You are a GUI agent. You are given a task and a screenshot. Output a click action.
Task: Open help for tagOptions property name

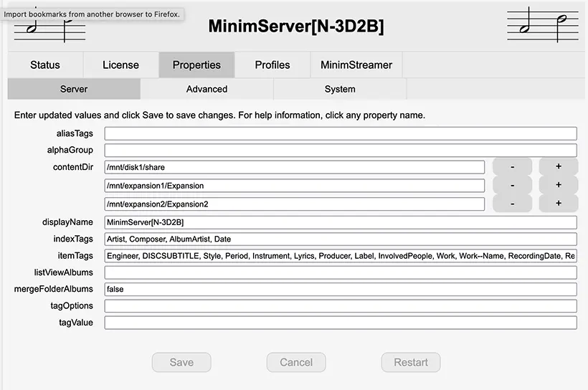point(72,305)
